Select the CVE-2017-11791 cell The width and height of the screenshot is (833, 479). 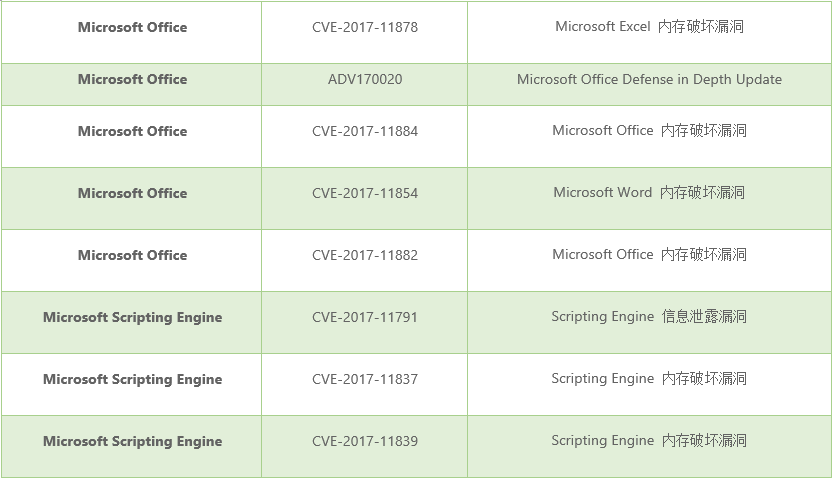coord(364,318)
